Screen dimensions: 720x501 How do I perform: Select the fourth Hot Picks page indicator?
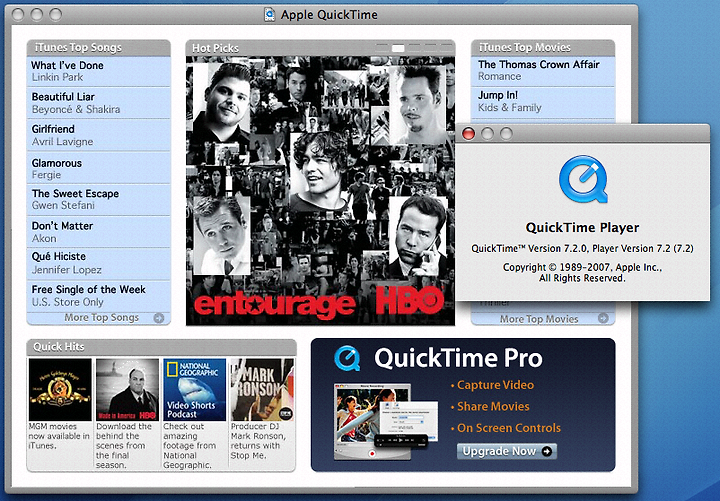430,48
